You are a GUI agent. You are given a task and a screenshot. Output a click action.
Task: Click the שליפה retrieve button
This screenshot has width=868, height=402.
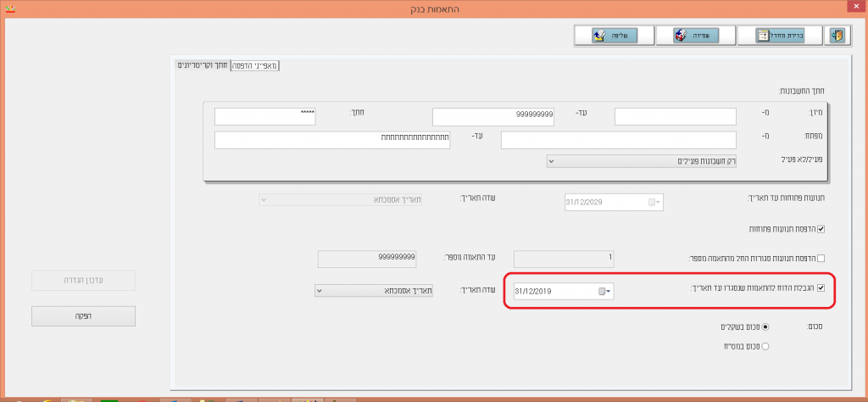pyautogui.click(x=615, y=36)
